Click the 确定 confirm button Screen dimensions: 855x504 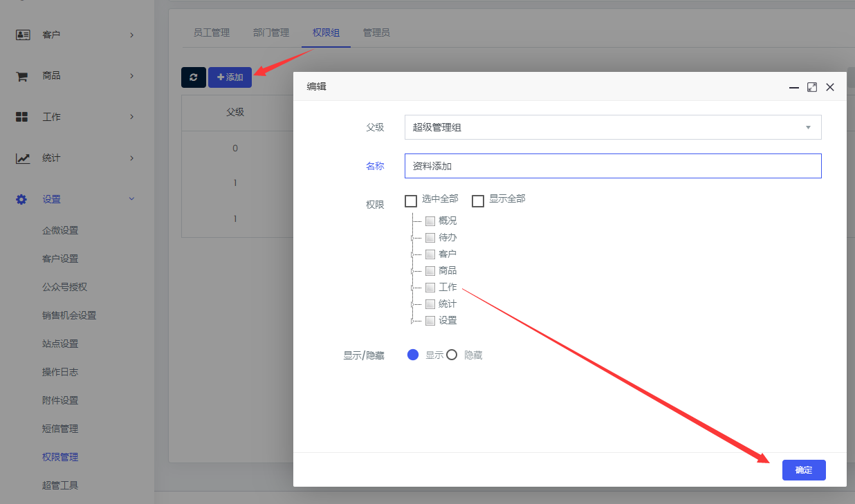pos(804,470)
